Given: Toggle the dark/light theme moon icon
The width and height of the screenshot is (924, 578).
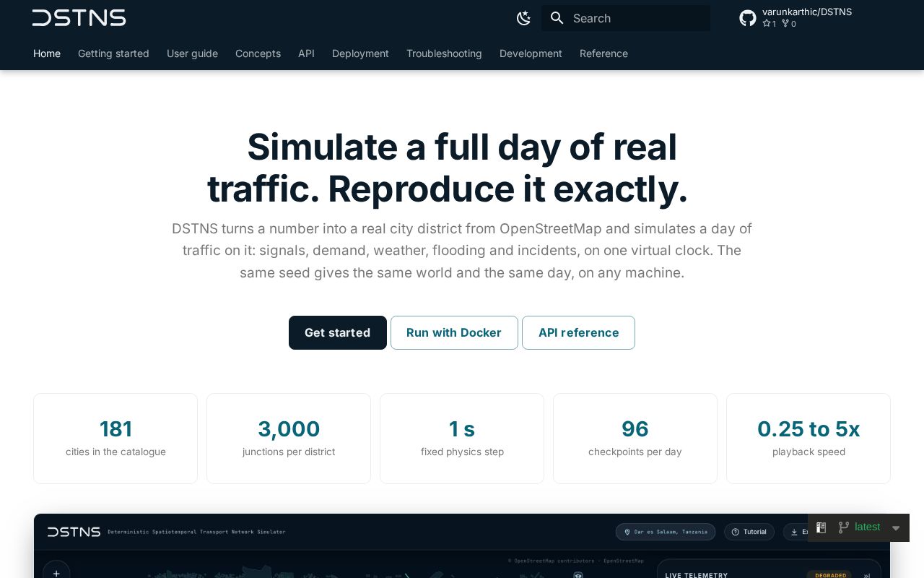Looking at the screenshot, I should click(524, 18).
